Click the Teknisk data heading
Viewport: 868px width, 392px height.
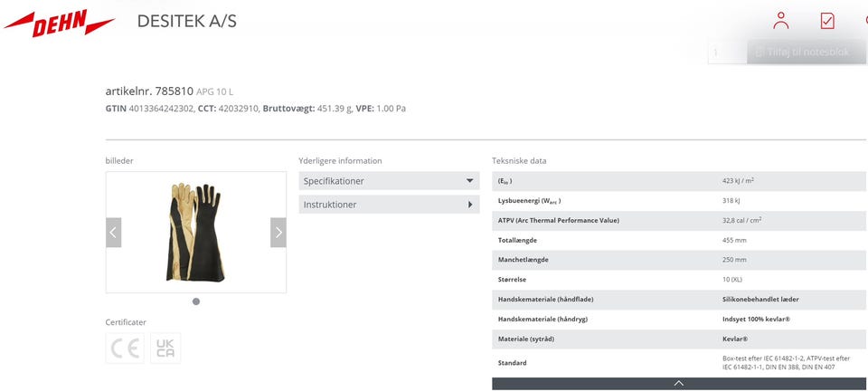519,161
